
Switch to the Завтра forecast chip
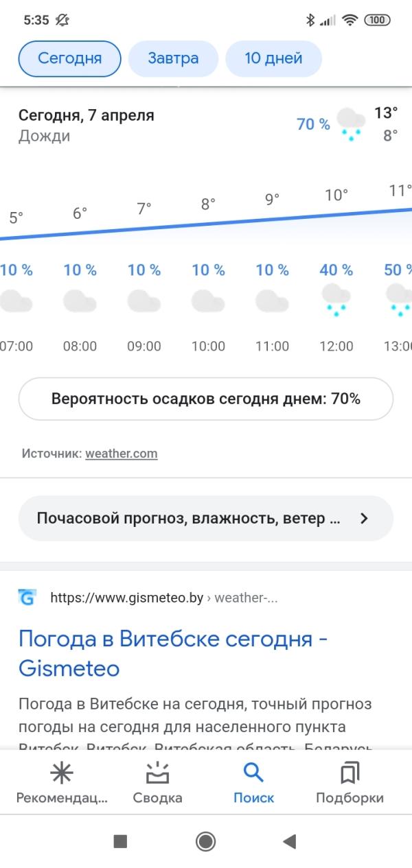173,58
